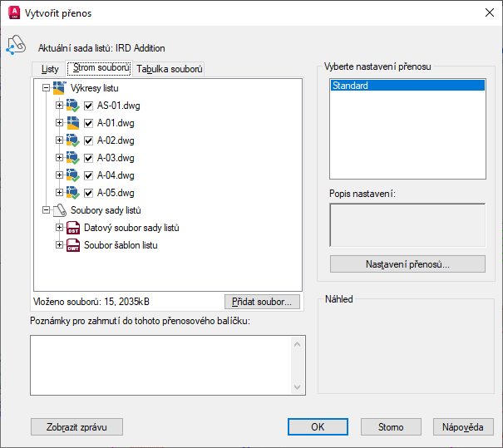503x448 pixels.
Task: Click the Soubor šablon listu DWT icon
Action: [73, 245]
